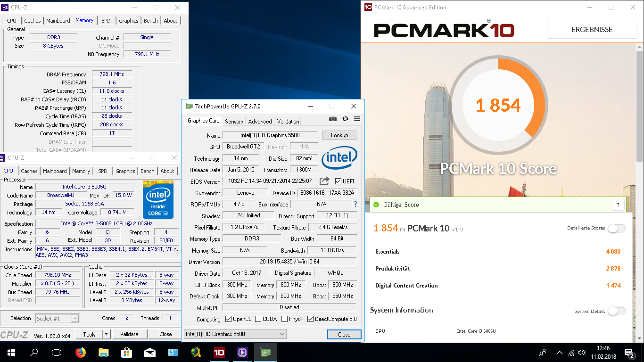Click the GPU-Z refresh icon

point(345,119)
